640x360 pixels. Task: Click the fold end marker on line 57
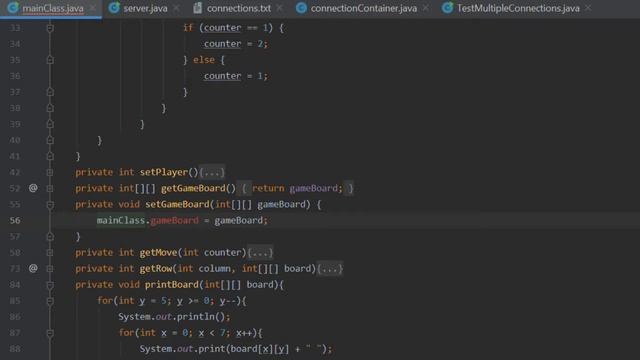click(x=50, y=236)
